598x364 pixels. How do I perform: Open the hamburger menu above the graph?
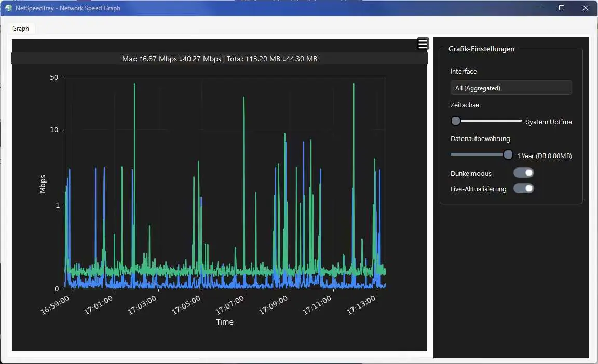[423, 44]
